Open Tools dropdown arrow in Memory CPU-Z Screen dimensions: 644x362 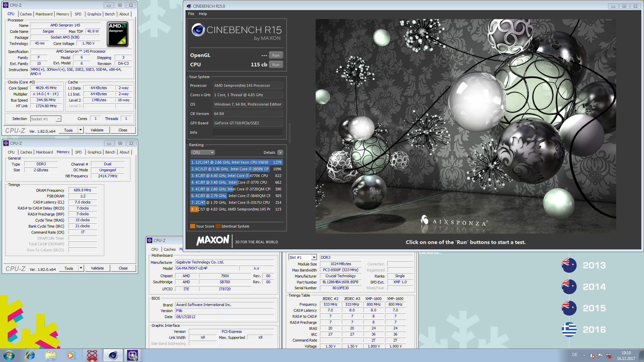coord(81,268)
